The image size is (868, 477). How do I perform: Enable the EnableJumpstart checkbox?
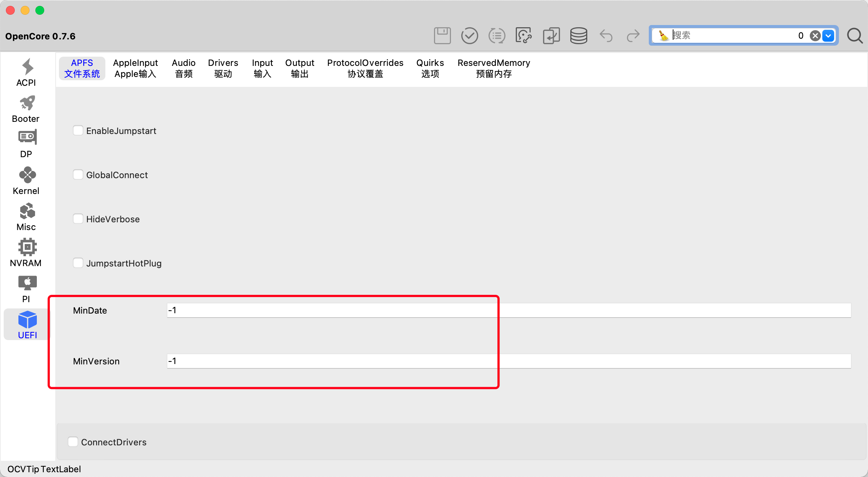78,130
